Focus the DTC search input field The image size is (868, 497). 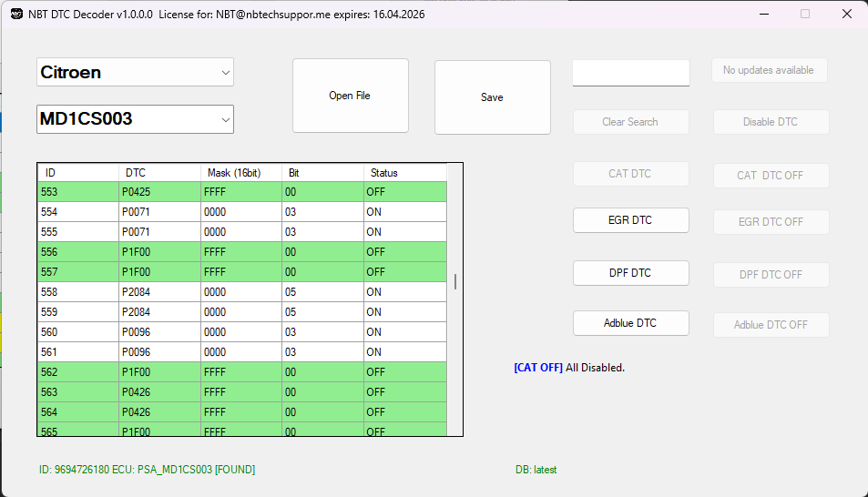coord(631,73)
